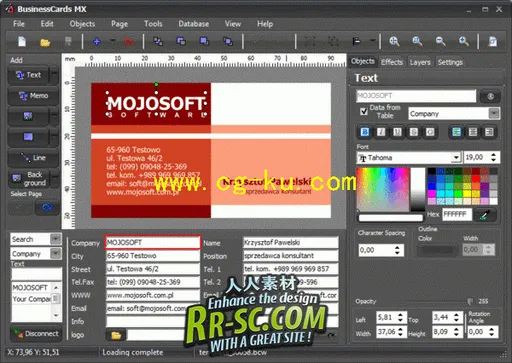Screen dimensions: 512x363
Task: Increase Rotation Angle with the up arrow
Action: click(492, 329)
